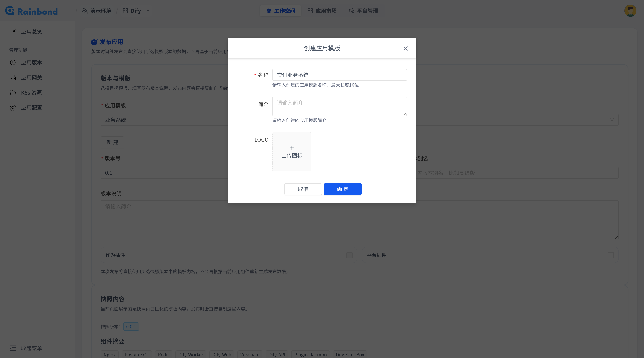Open the 应用总览 sidebar item
Viewport: 644px width, 358px height.
click(25, 32)
